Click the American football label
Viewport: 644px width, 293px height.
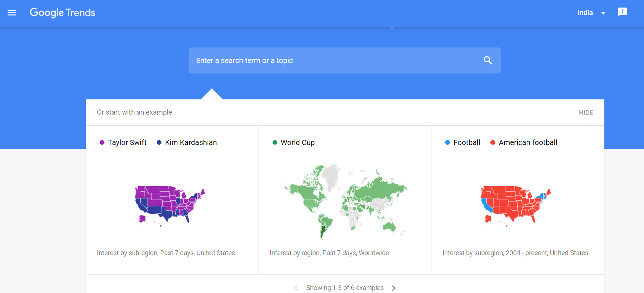[x=528, y=142]
